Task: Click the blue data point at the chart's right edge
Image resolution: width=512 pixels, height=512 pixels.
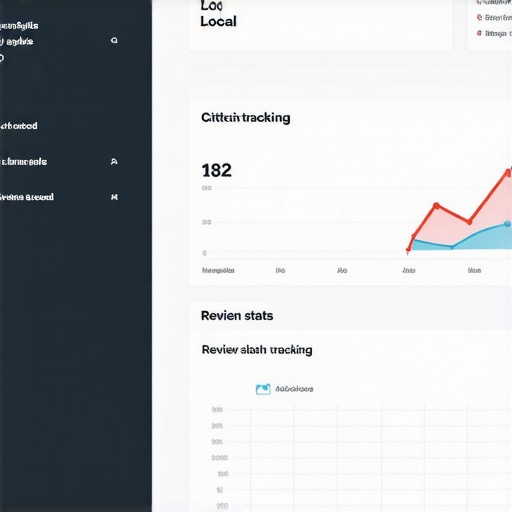Action: pyautogui.click(x=507, y=224)
